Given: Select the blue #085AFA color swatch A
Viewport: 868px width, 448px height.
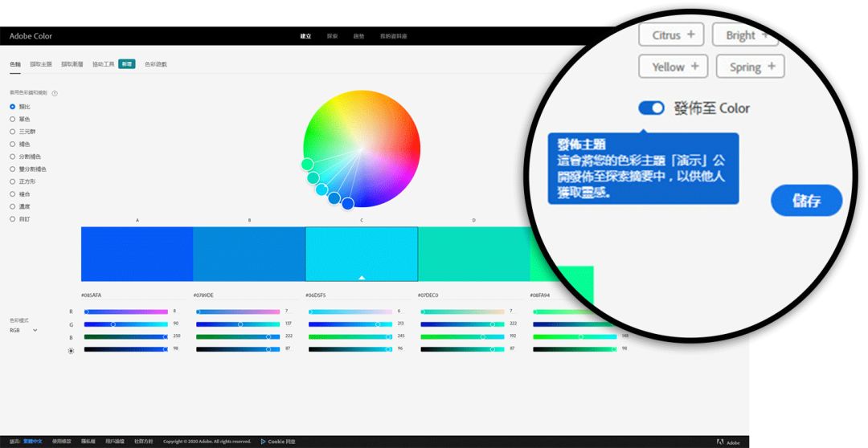Looking at the screenshot, I should click(x=137, y=254).
